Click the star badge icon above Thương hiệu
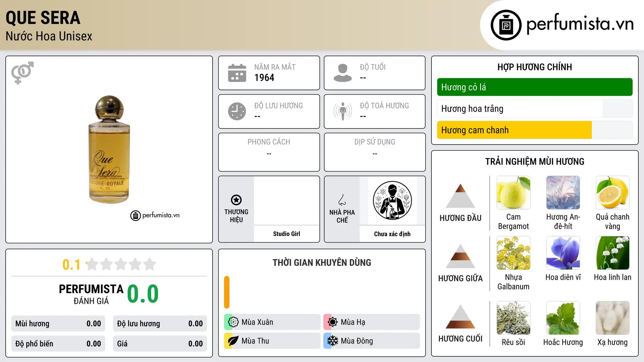 coord(236,200)
